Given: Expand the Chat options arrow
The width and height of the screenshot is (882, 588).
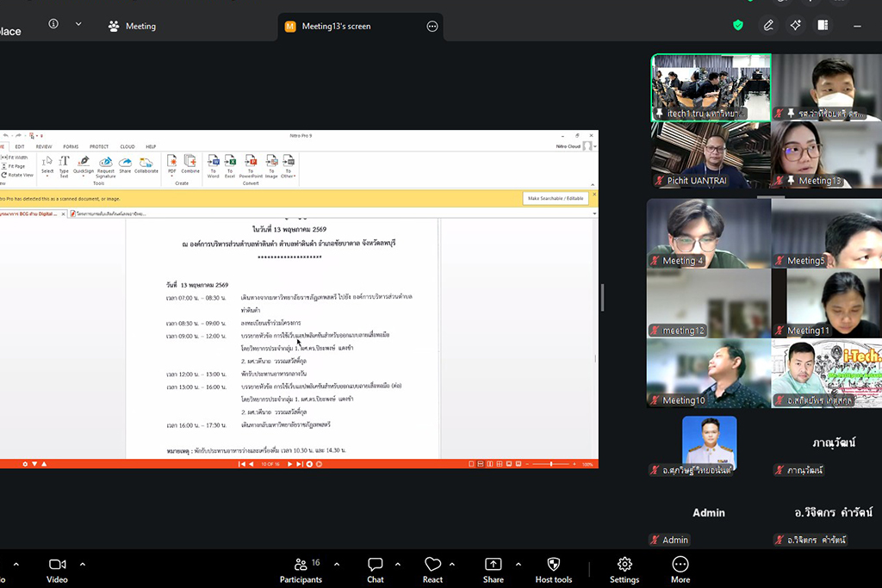Looking at the screenshot, I should tap(398, 565).
